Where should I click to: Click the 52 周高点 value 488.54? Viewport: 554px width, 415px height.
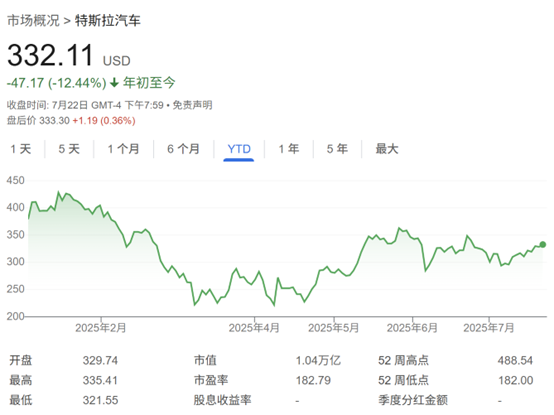[515, 361]
